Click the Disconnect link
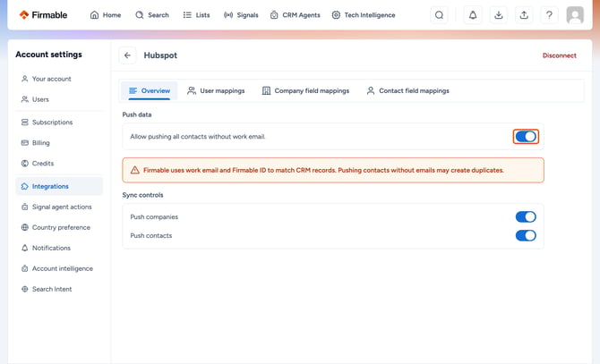Image resolution: width=600 pixels, height=364 pixels. 559,55
